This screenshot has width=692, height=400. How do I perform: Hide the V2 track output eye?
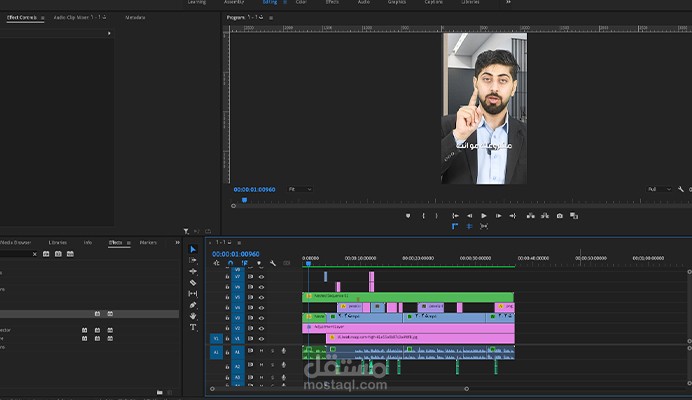click(x=261, y=328)
